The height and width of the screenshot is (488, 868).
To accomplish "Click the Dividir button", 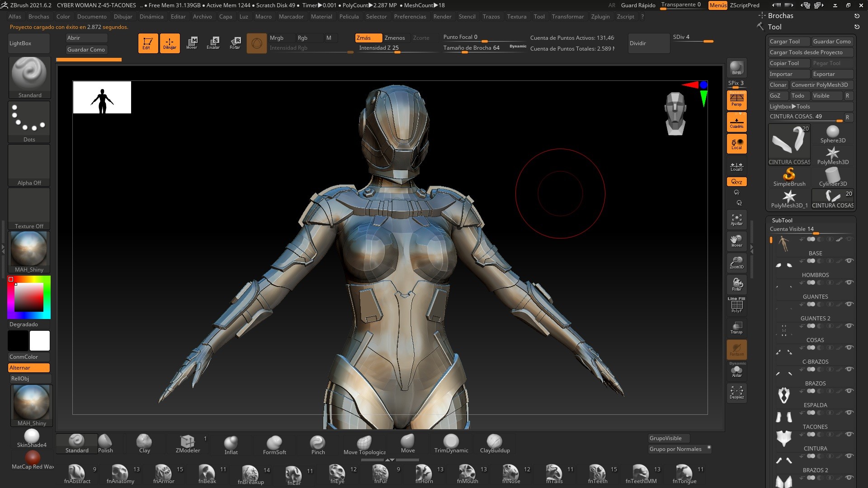I will click(x=649, y=43).
